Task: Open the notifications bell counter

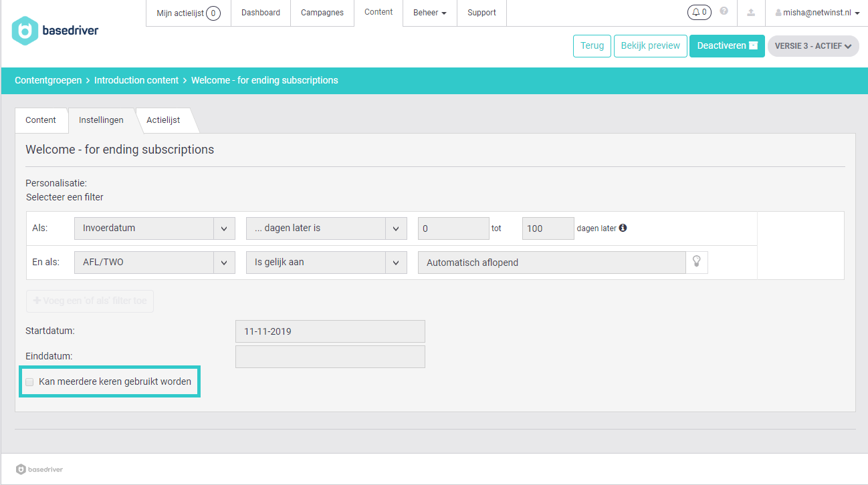Action: click(x=699, y=12)
